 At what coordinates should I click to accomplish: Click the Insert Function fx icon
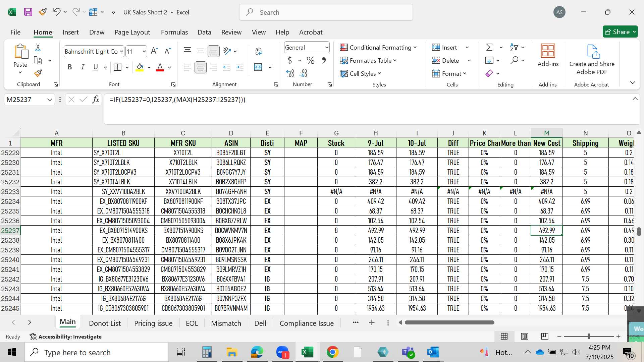(x=96, y=100)
